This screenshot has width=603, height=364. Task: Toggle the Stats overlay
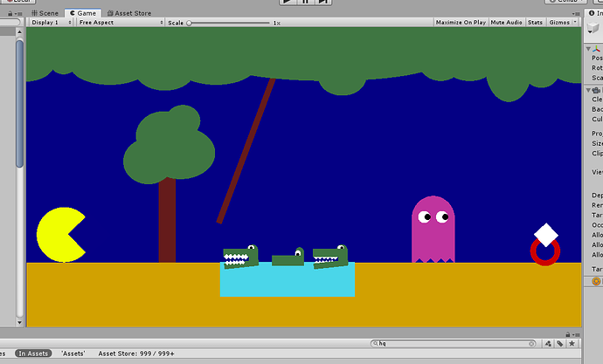[x=535, y=23]
